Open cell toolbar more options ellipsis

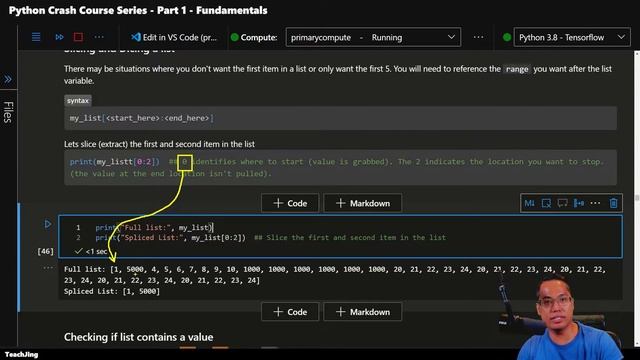click(595, 203)
